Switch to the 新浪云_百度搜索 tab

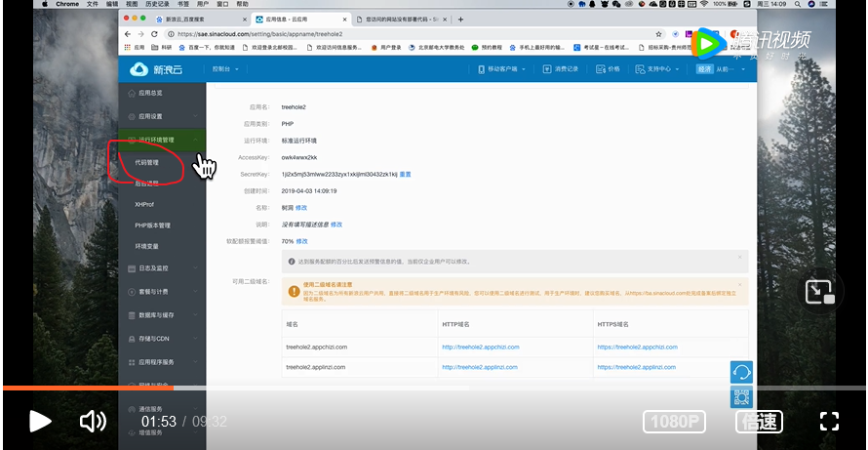[x=202, y=20]
